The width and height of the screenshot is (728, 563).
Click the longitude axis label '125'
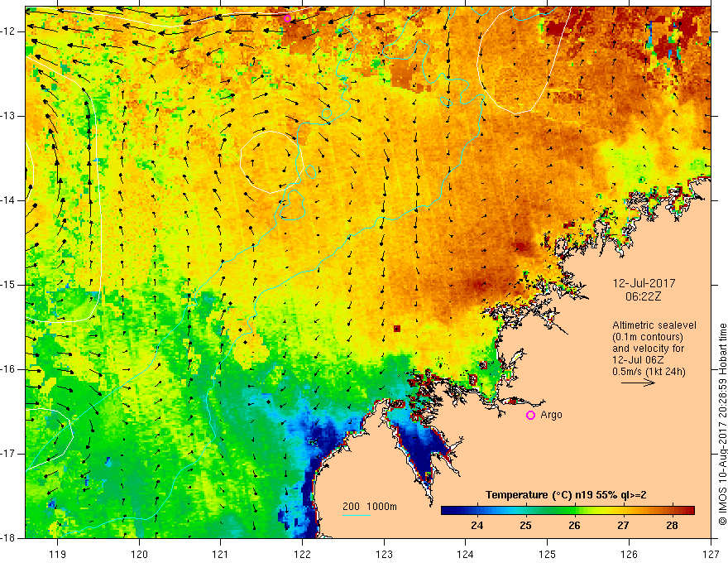tap(548, 554)
